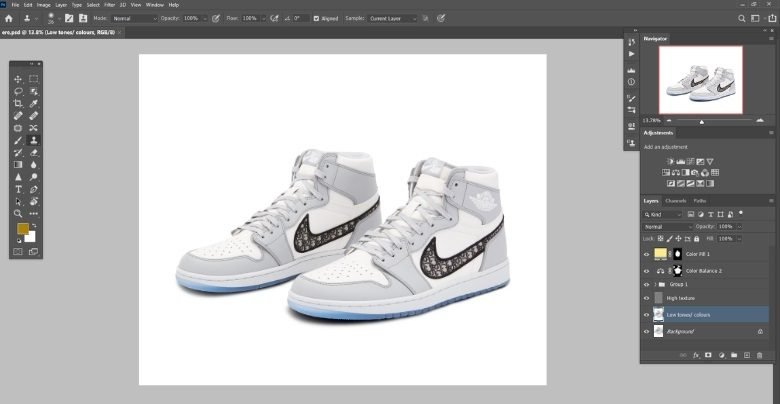Select the Lasso tool
Viewport: 780px width, 404px height.
tap(18, 91)
